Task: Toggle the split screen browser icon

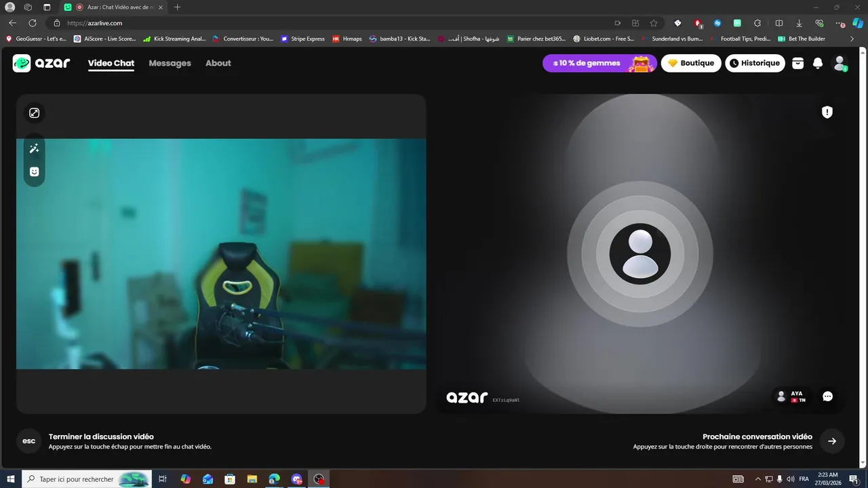Action: click(x=779, y=23)
